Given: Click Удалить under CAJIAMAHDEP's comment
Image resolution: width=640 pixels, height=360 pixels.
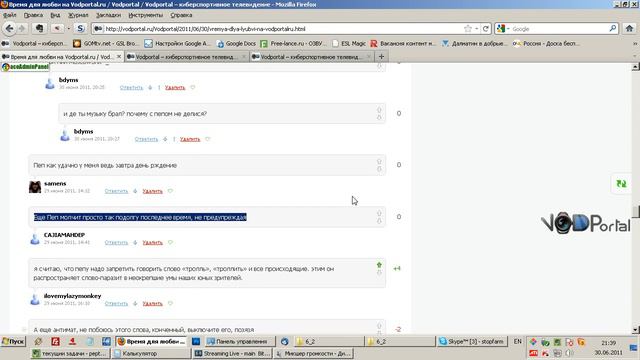Looking at the screenshot, I should [152, 242].
